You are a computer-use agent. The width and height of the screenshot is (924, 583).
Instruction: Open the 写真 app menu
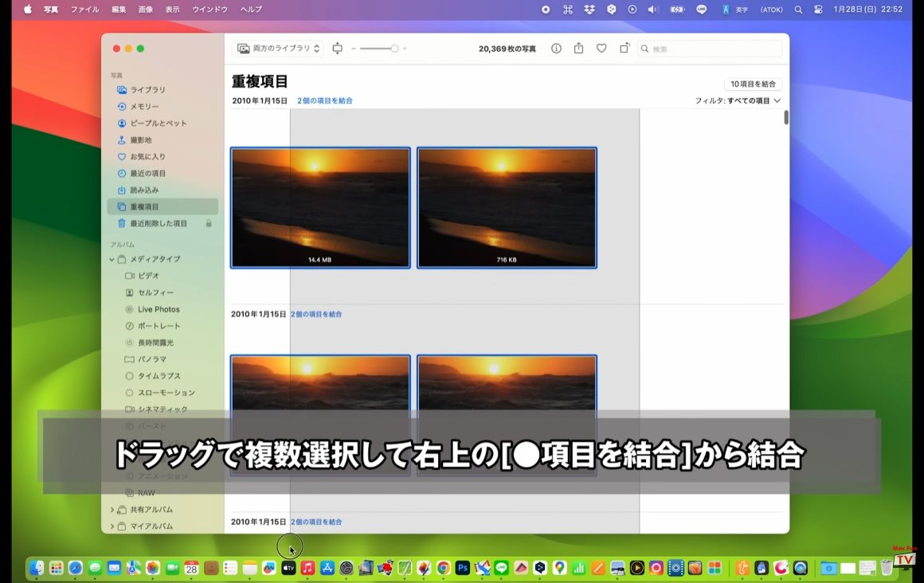point(51,10)
